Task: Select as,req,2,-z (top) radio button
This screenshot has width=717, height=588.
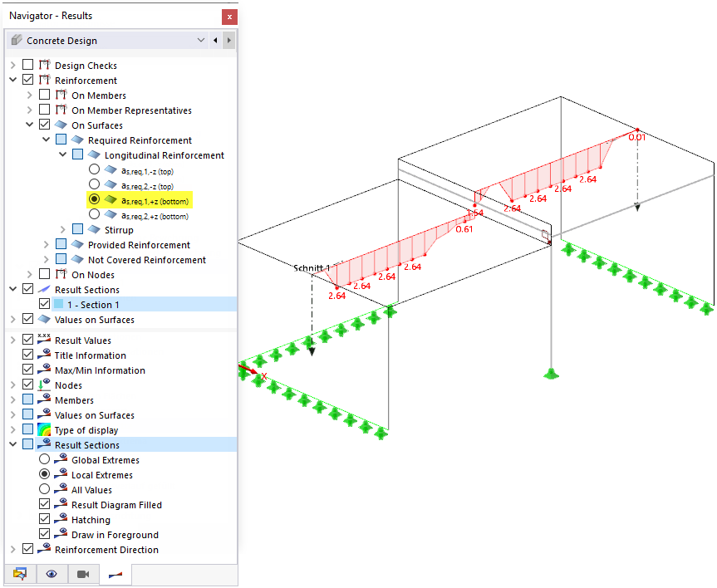Action: 94,184
